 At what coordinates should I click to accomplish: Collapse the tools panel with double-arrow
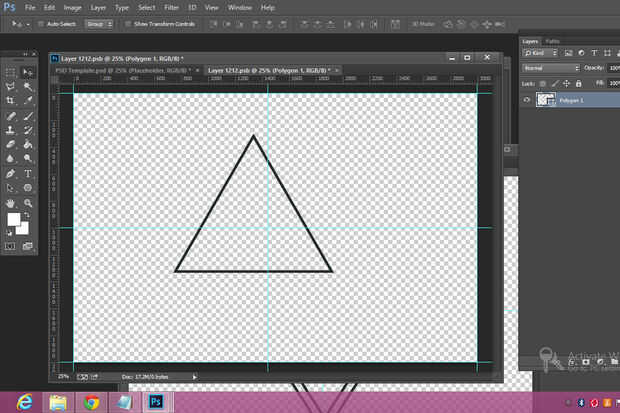click(x=26, y=53)
